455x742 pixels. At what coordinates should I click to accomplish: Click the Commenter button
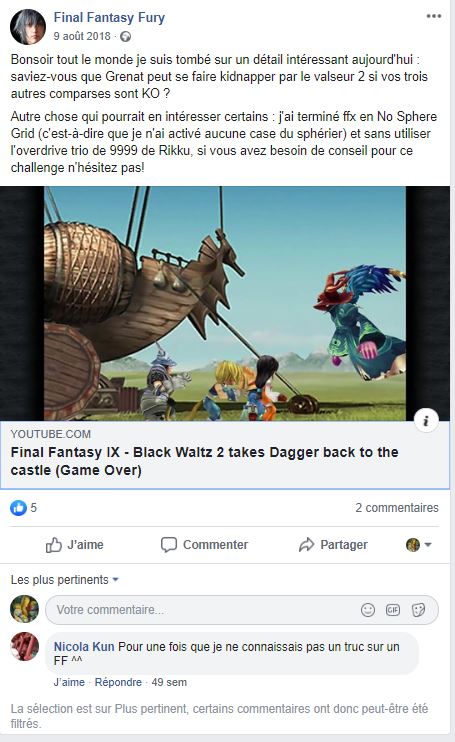click(204, 545)
